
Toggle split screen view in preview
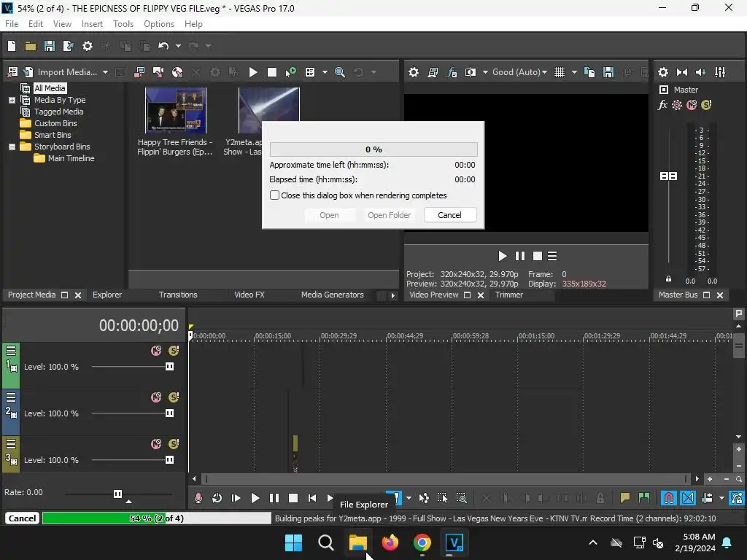pyautogui.click(x=471, y=72)
